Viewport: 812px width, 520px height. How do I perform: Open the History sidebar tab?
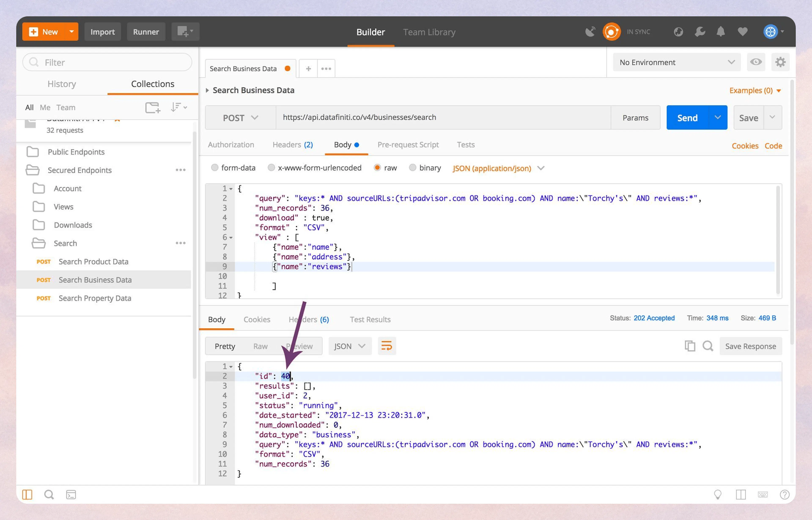[62, 84]
